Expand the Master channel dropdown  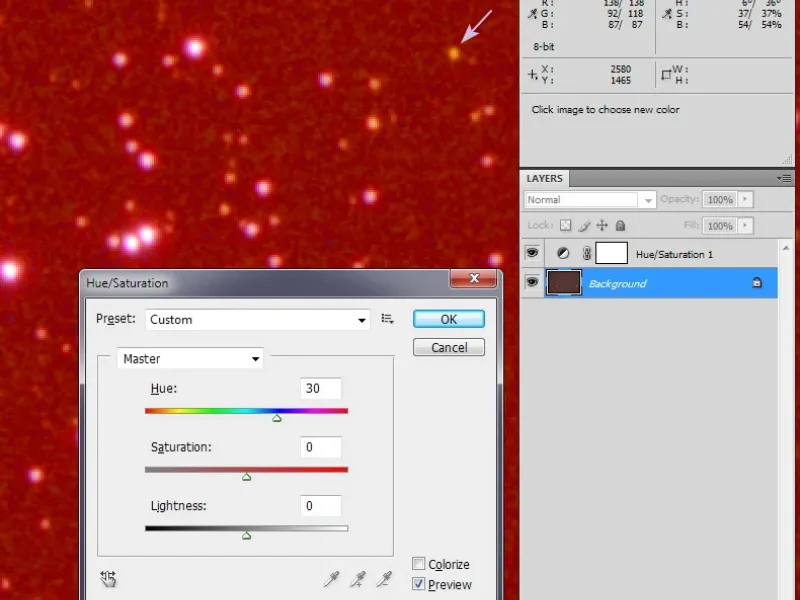190,358
